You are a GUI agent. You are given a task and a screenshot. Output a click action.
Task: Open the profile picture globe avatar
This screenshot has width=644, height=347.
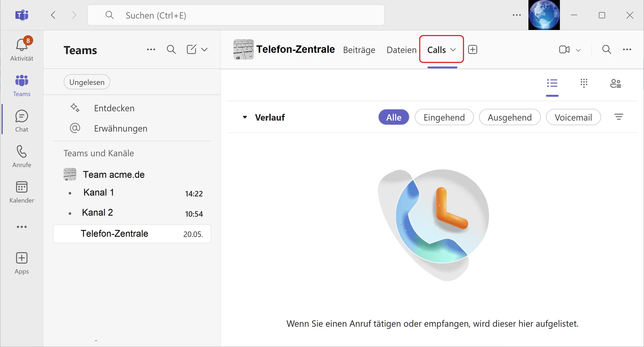[x=544, y=15]
